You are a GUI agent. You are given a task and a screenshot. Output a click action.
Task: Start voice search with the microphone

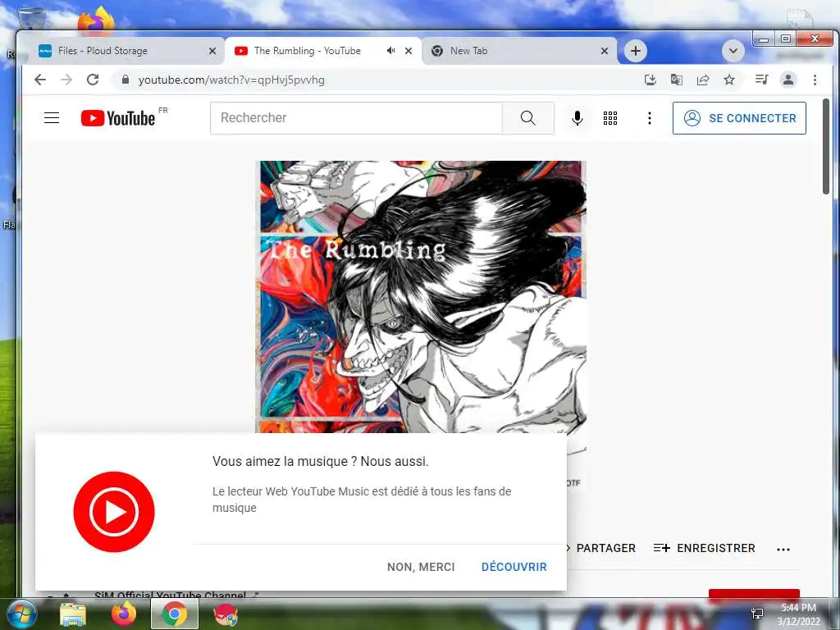[x=577, y=118]
